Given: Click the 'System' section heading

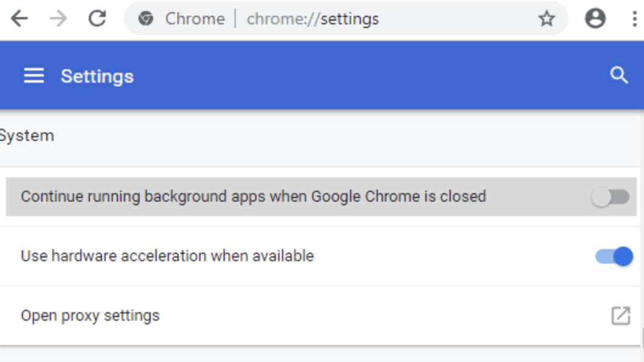Looking at the screenshot, I should coord(27,135).
